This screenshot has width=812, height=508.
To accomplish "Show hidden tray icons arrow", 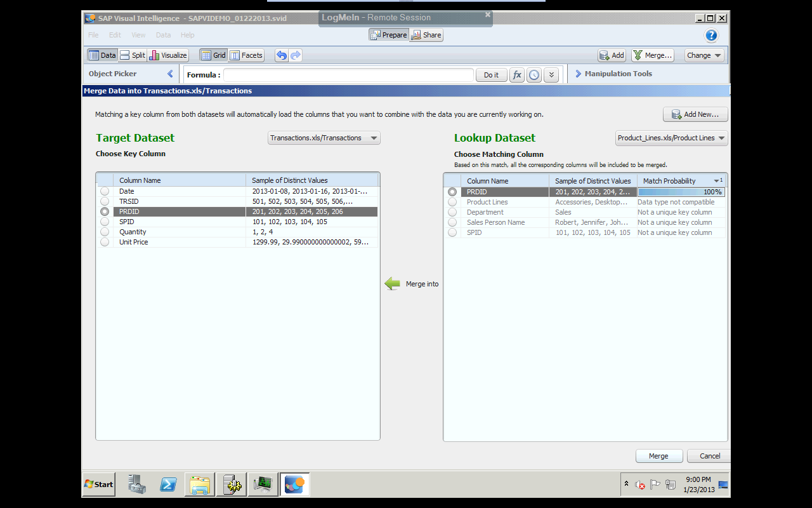I will tap(626, 484).
